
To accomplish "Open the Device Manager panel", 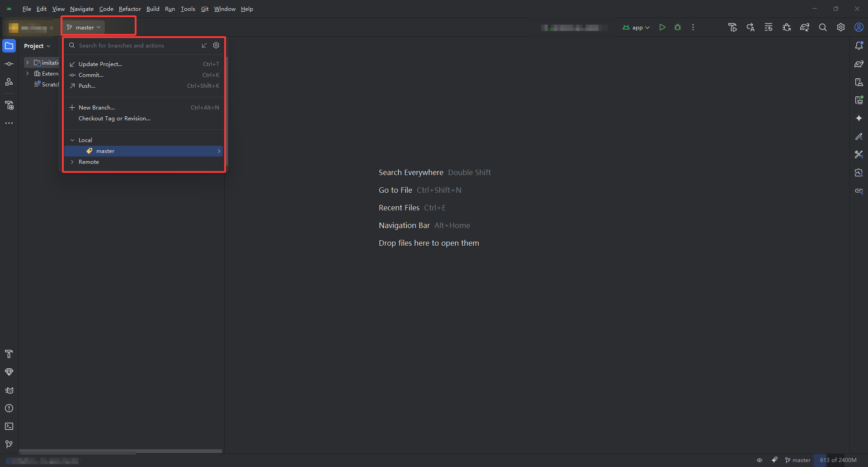I will (859, 82).
